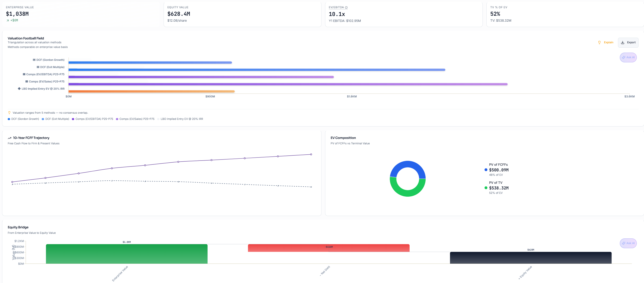Click the table icon beside DCF (Gordon Growth) row
The height and width of the screenshot is (283, 644).
(x=34, y=60)
